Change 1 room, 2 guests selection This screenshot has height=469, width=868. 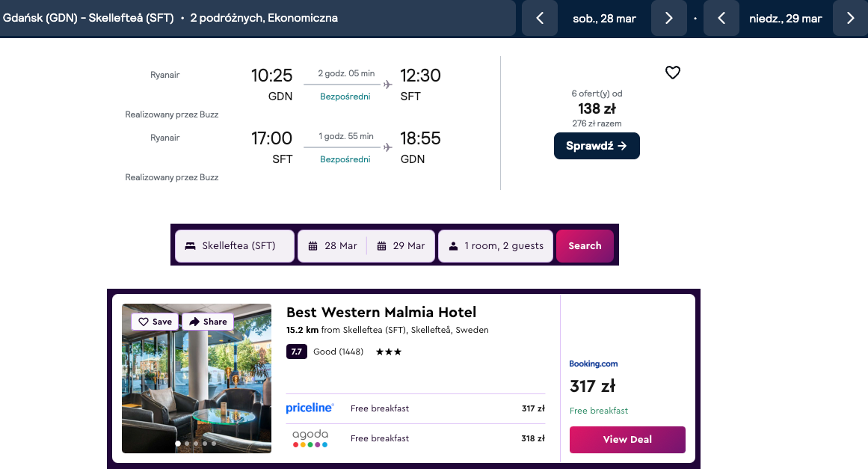tap(496, 246)
